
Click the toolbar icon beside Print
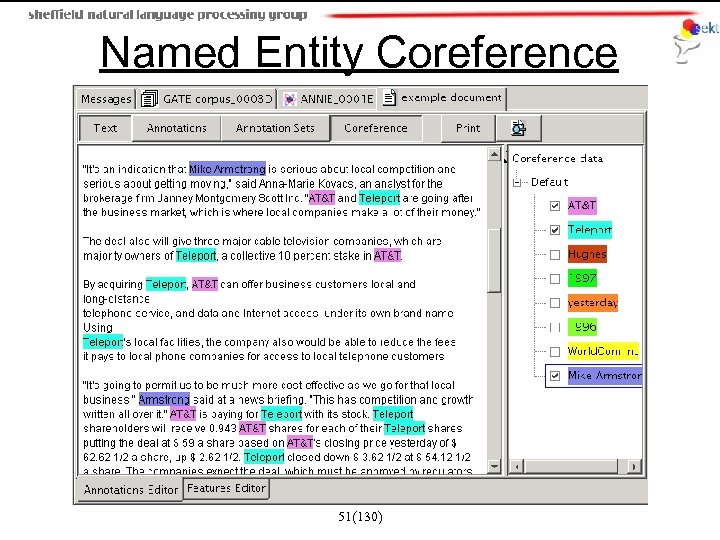click(518, 128)
